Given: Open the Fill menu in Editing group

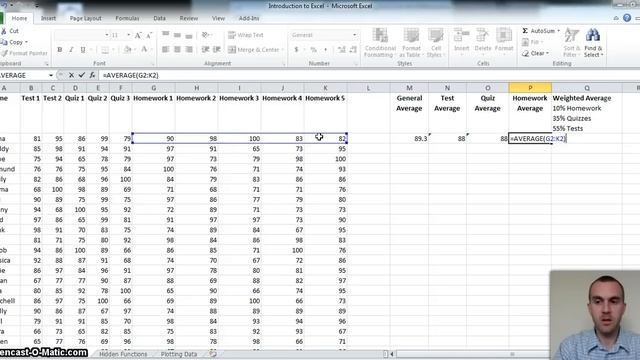Looking at the screenshot, I should (532, 42).
